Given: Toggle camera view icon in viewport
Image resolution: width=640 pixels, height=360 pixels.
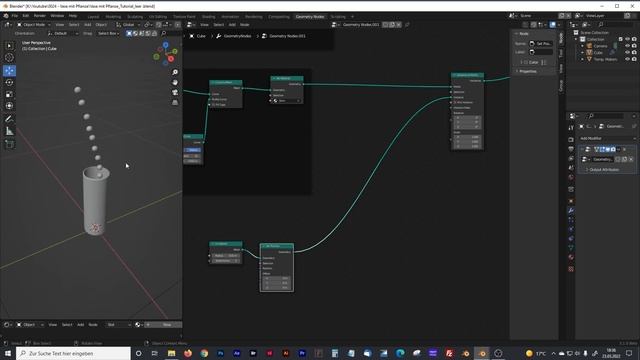Looking at the screenshot, I should [x=175, y=93].
